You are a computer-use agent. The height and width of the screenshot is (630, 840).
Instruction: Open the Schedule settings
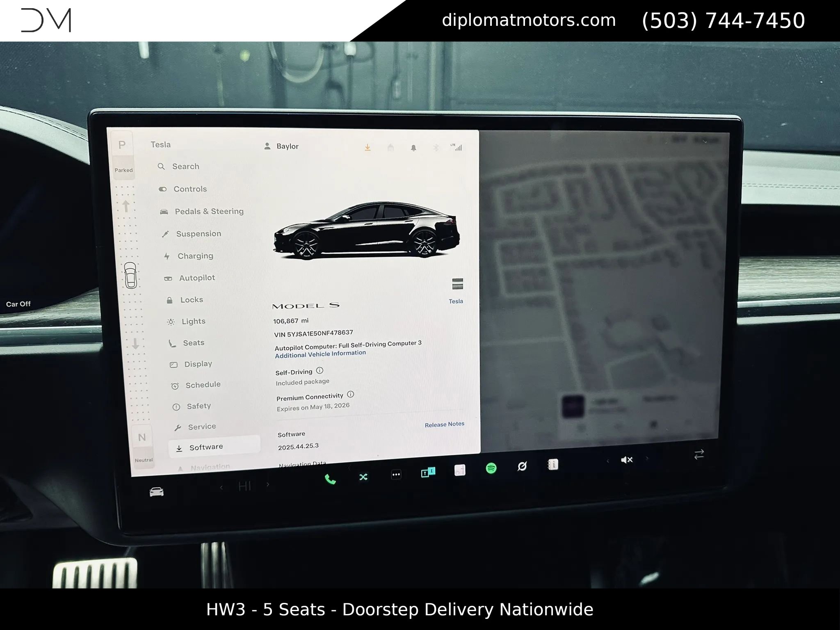[x=196, y=385]
